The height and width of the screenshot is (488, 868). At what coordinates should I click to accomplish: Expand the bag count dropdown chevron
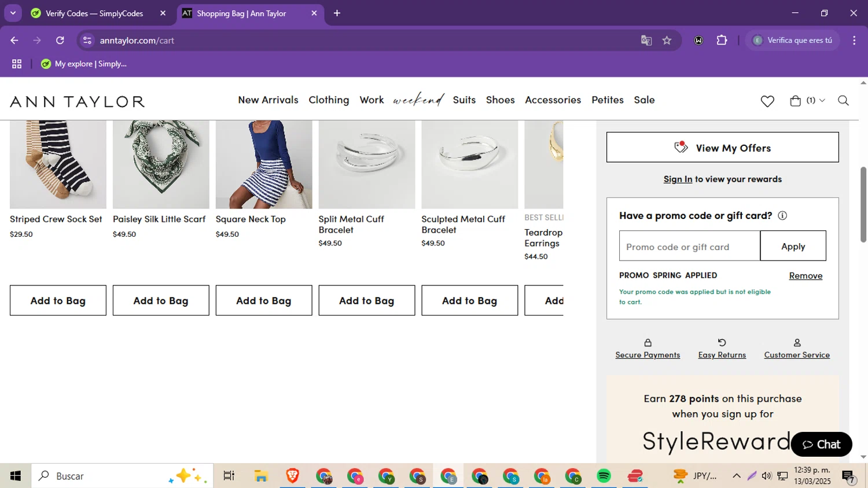[822, 101]
